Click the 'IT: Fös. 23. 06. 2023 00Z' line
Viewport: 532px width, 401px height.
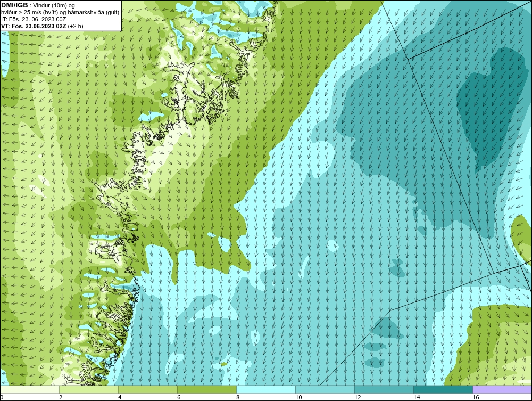point(33,19)
